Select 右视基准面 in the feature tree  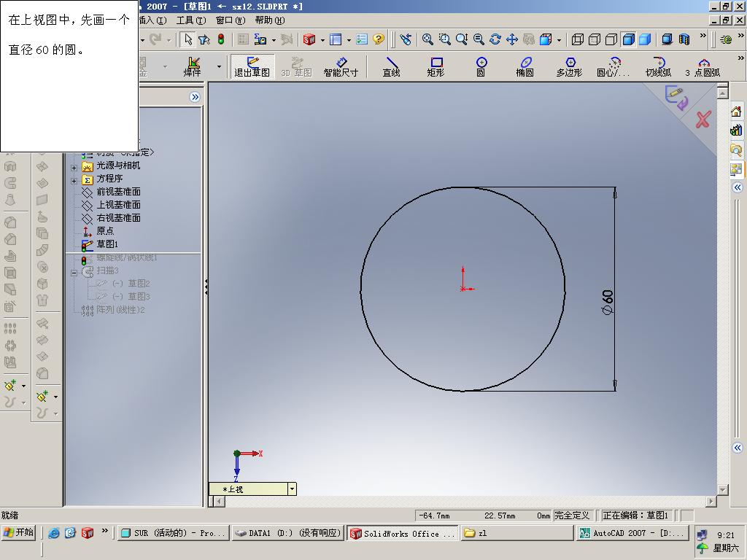118,217
